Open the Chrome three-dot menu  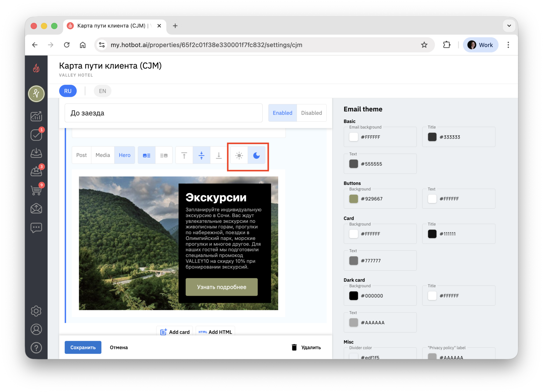tap(508, 45)
